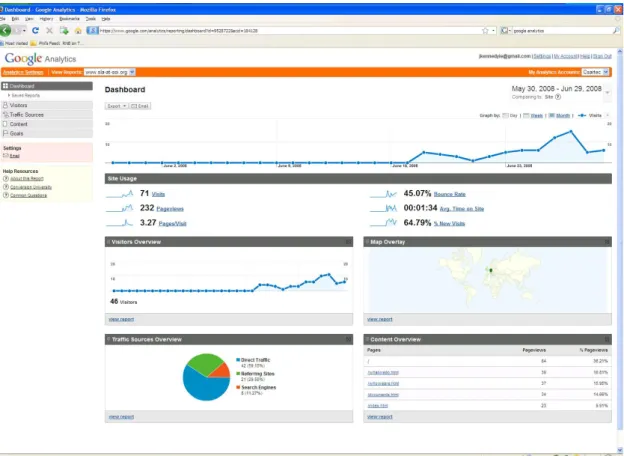Click the vertical page scrollbar

(x=620, y=250)
